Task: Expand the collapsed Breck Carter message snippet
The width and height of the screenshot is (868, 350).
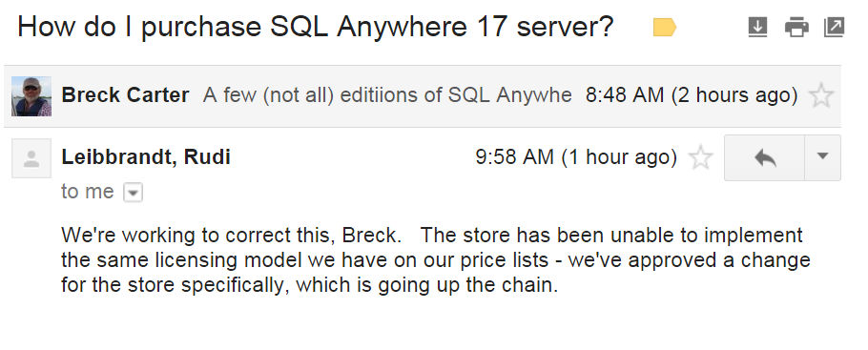Action: (387, 95)
